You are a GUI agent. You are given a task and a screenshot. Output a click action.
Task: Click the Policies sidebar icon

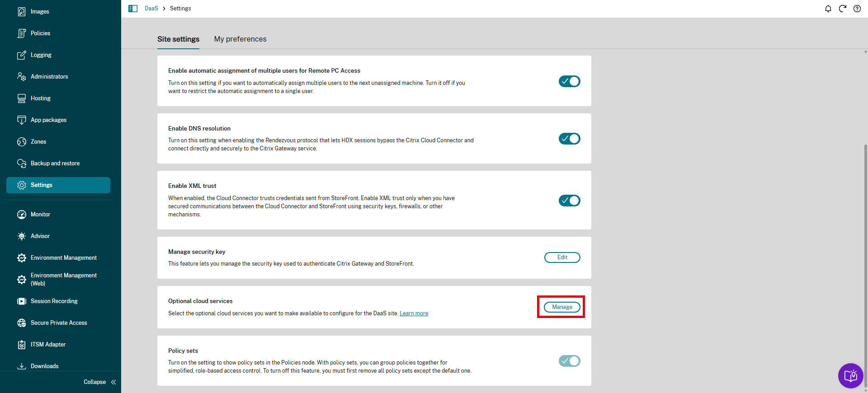click(x=22, y=33)
